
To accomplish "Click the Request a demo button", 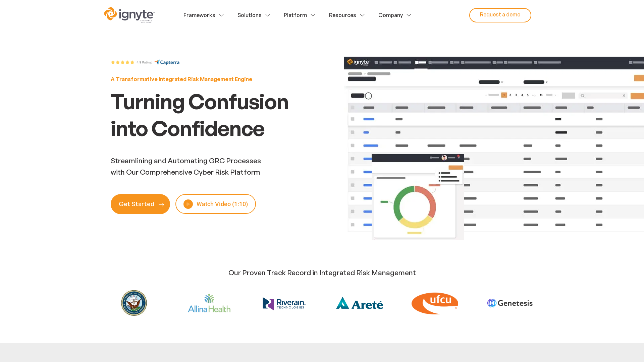I will 500,15.
